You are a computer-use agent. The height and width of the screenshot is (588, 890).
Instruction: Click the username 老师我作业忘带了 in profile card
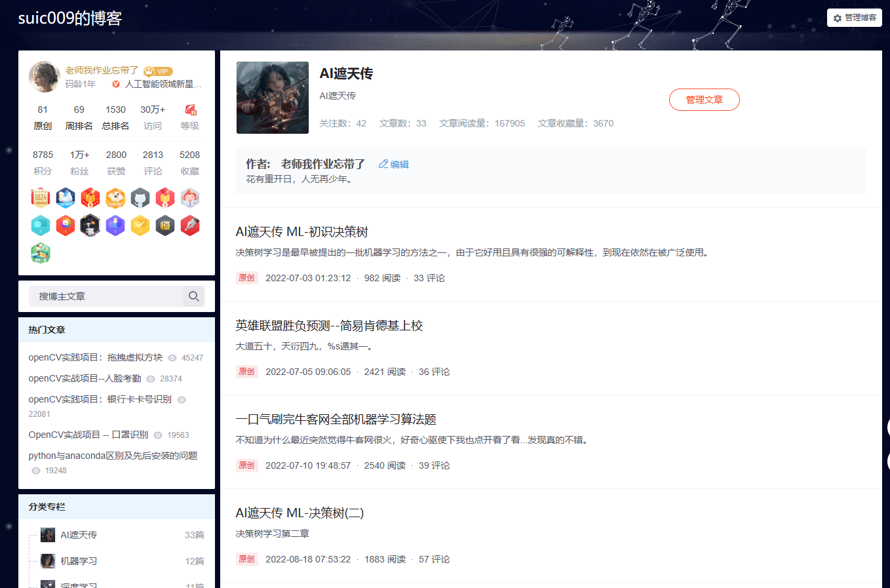coord(102,70)
